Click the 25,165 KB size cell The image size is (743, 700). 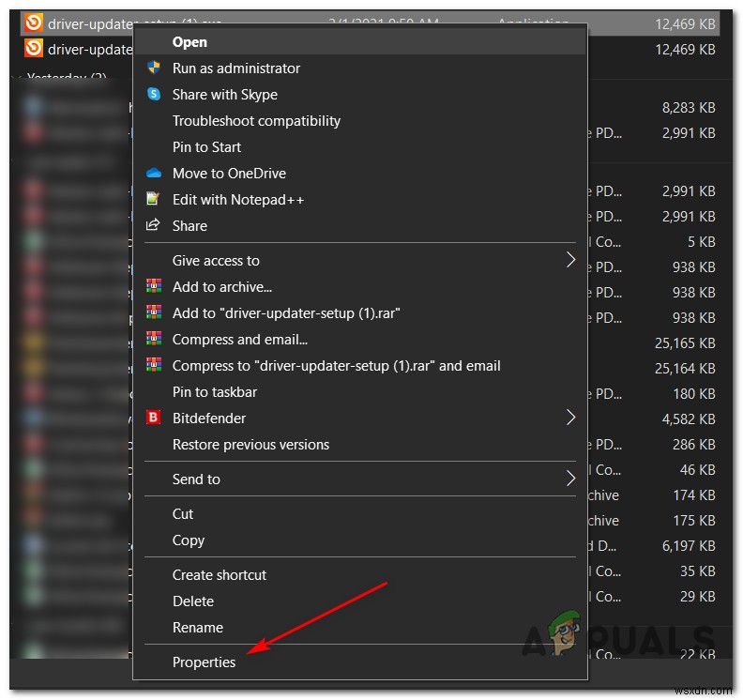pos(685,342)
